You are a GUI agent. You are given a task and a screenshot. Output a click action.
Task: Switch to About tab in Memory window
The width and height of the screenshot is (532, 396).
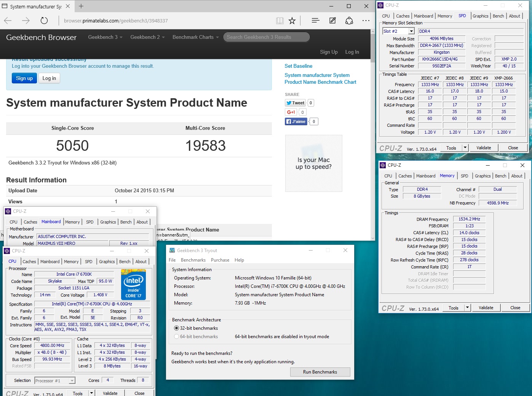pyautogui.click(x=517, y=176)
